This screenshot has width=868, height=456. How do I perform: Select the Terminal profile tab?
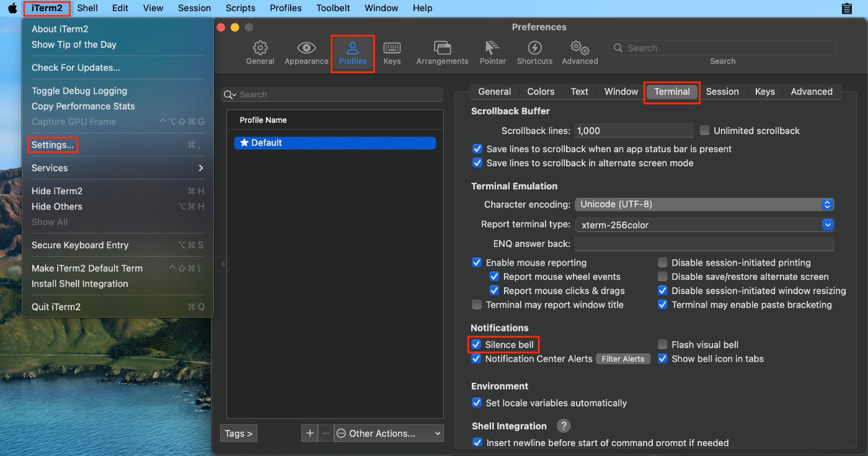click(672, 91)
